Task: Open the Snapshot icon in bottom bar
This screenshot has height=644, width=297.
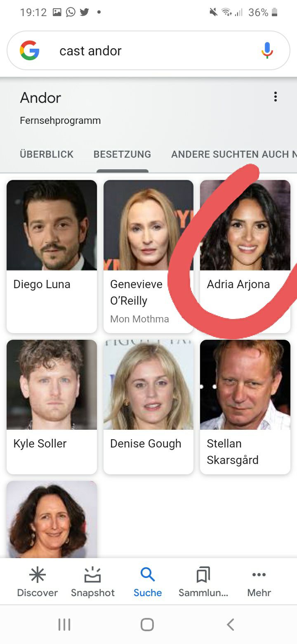Action: [93, 575]
